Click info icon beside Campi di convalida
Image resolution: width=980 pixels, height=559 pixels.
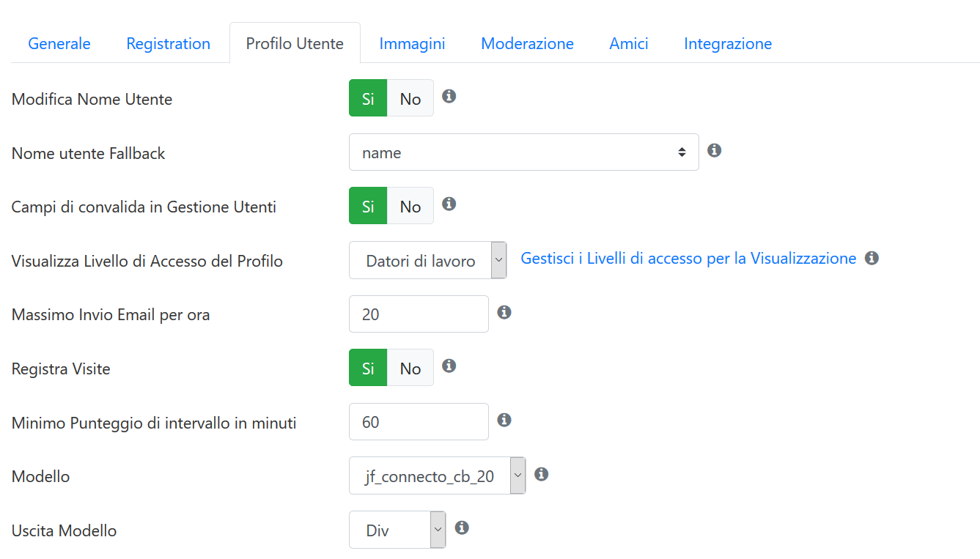449,204
